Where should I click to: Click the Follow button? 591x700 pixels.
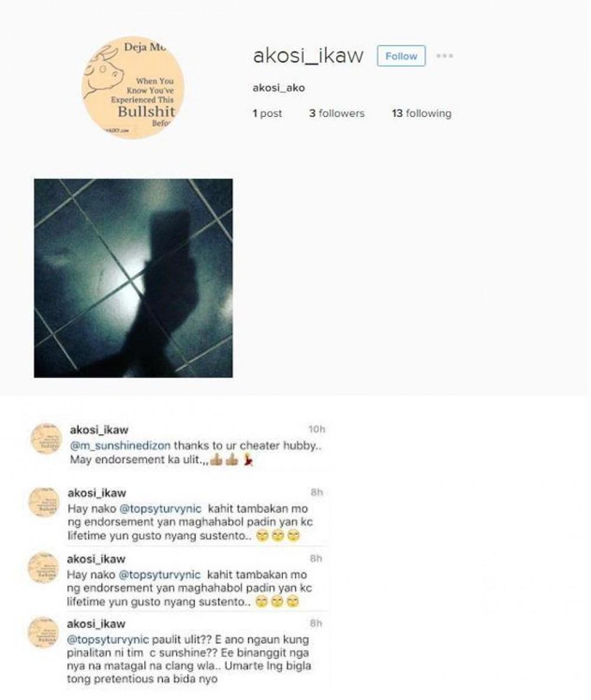[x=401, y=56]
